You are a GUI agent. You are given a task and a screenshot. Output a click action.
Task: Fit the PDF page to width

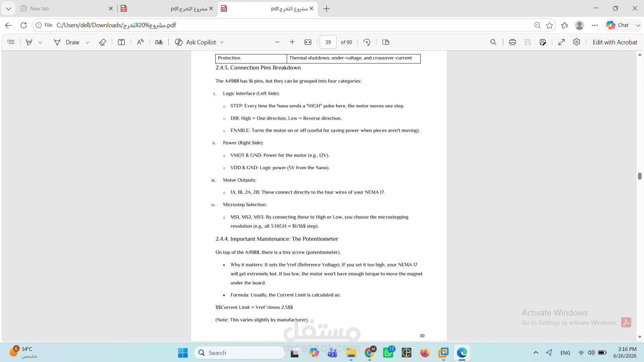pos(308,42)
